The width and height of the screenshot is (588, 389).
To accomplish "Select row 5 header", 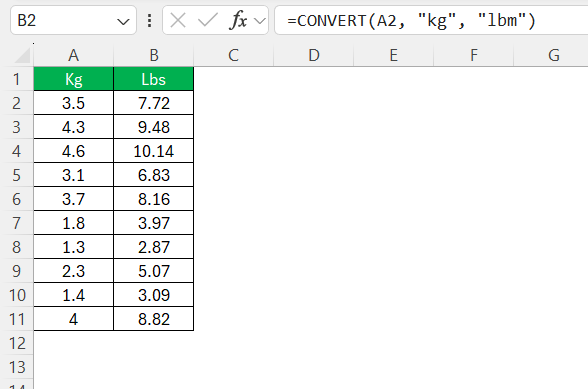I will point(16,175).
